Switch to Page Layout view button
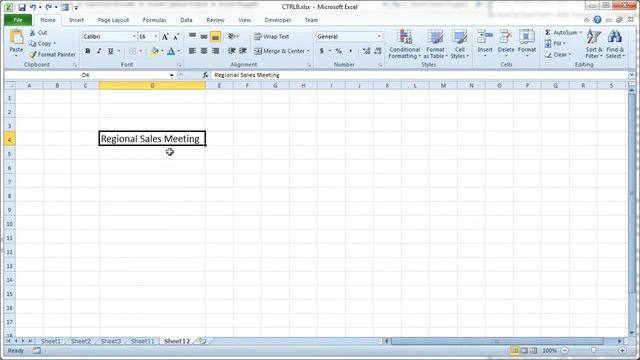Viewport: 640px width, 360px height. coord(524,350)
